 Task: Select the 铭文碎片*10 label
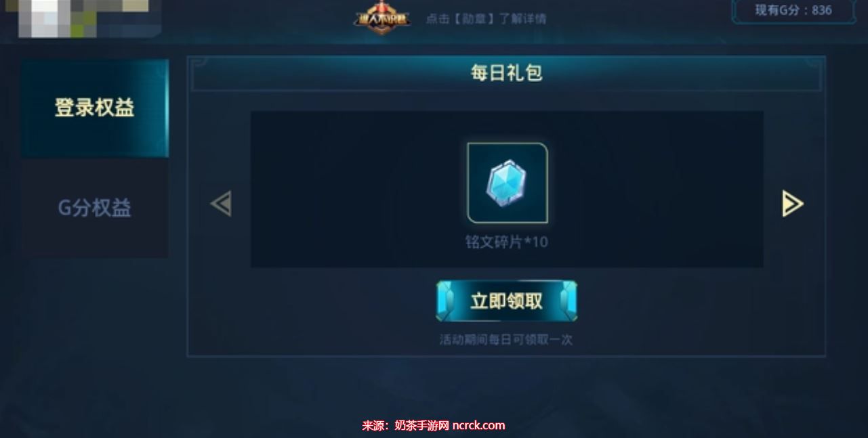point(507,242)
